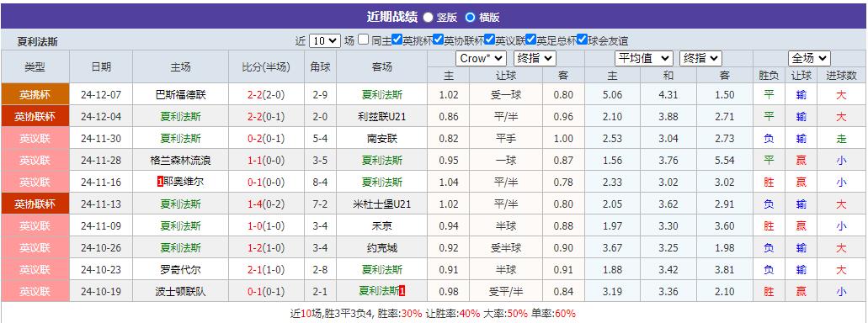The width and height of the screenshot is (868, 323).
Task: Click the 英协联杯 league tag on 24-11-13
Action: 35,204
